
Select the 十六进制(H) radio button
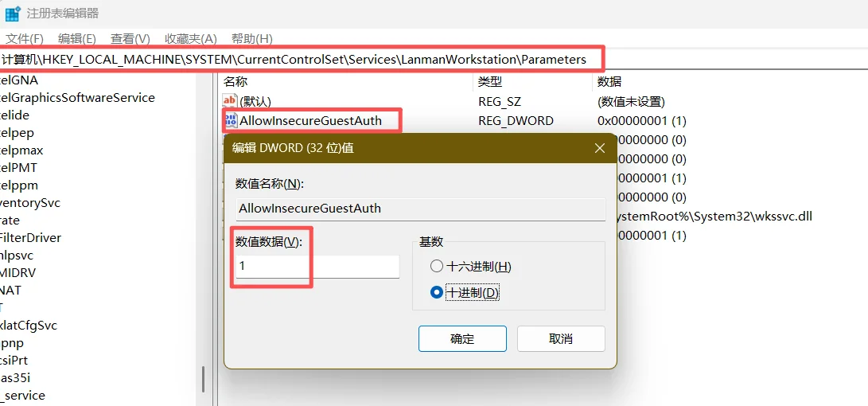pyautogui.click(x=437, y=267)
